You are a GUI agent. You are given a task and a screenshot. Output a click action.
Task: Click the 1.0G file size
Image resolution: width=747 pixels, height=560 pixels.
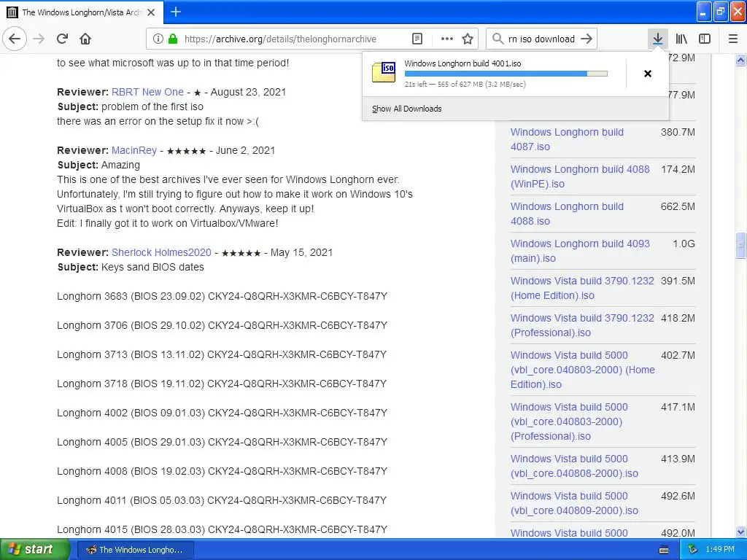point(684,244)
